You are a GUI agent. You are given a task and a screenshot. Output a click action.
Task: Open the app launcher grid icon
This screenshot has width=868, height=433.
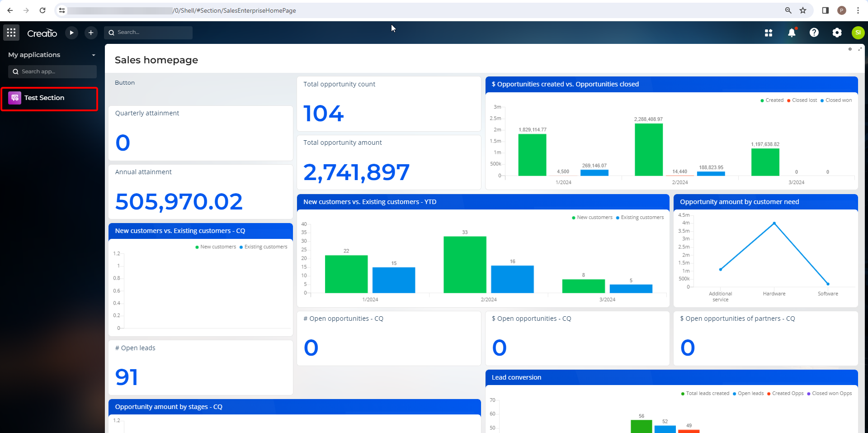click(11, 33)
